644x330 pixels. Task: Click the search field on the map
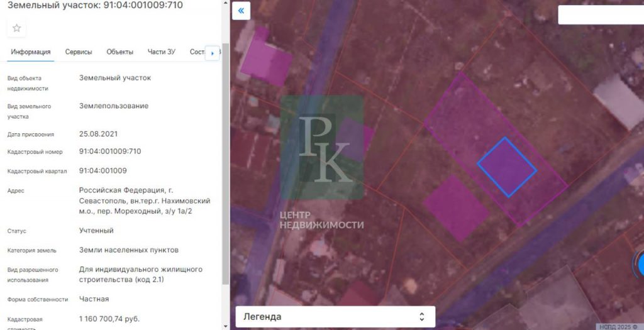point(601,15)
